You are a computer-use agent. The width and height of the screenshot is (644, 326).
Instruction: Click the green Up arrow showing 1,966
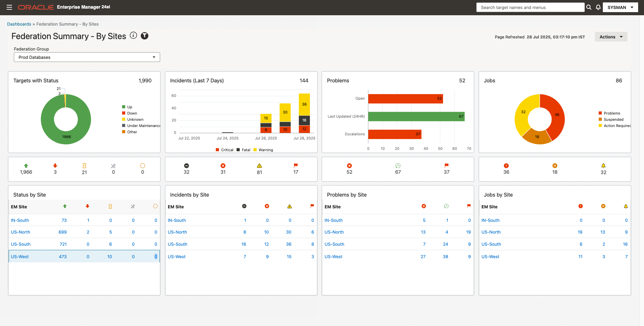coord(26,166)
